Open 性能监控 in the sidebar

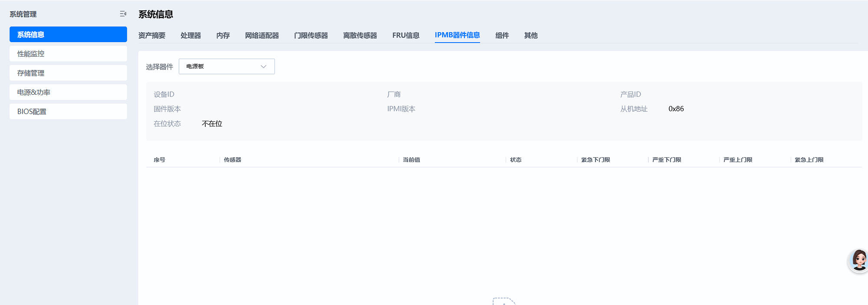coord(68,53)
